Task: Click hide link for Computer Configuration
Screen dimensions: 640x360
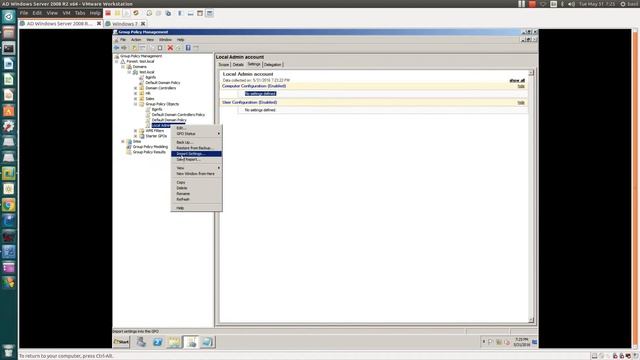Action: click(x=521, y=86)
